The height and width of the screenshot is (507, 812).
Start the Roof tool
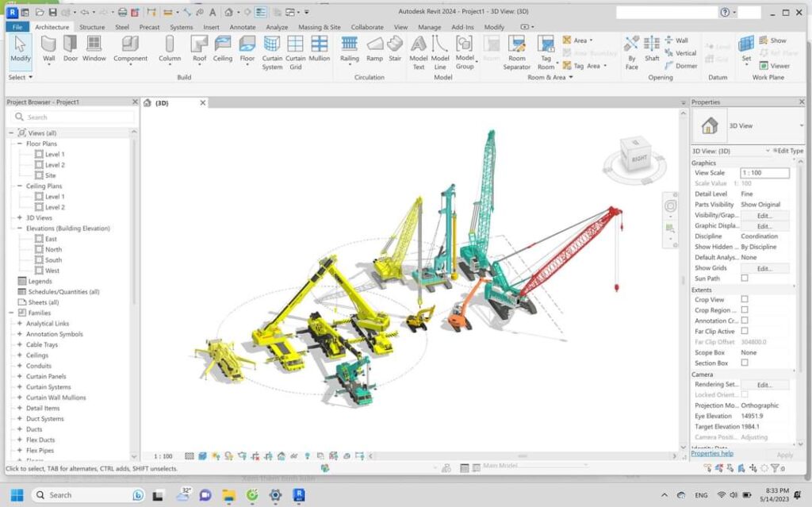(199, 49)
